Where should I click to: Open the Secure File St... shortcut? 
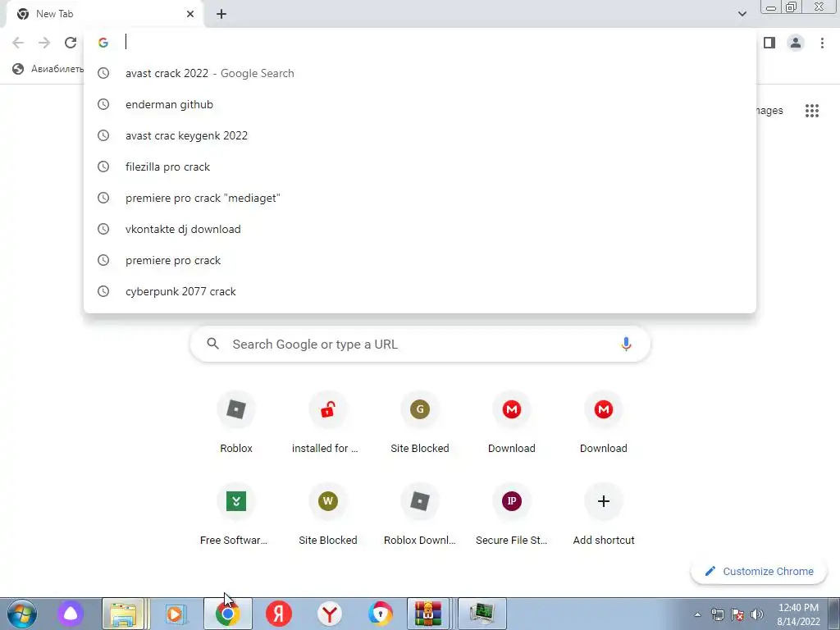512,514
